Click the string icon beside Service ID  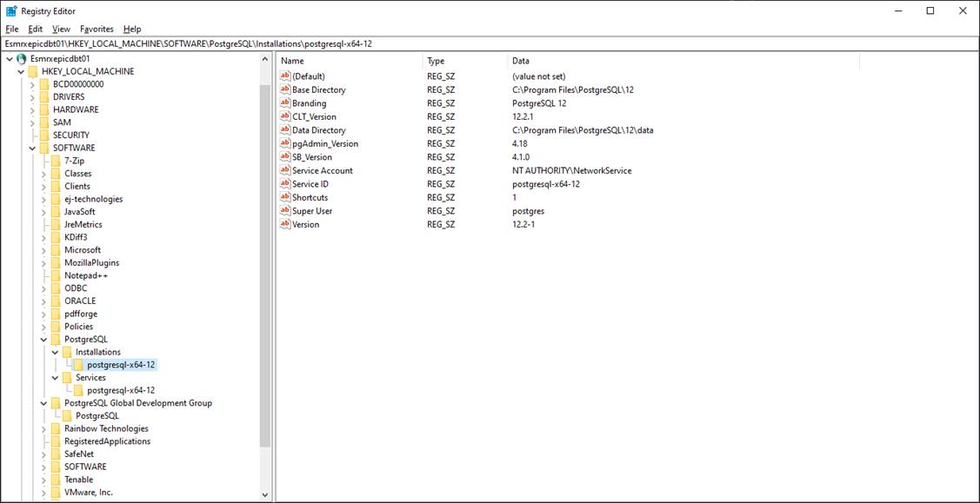(x=285, y=184)
